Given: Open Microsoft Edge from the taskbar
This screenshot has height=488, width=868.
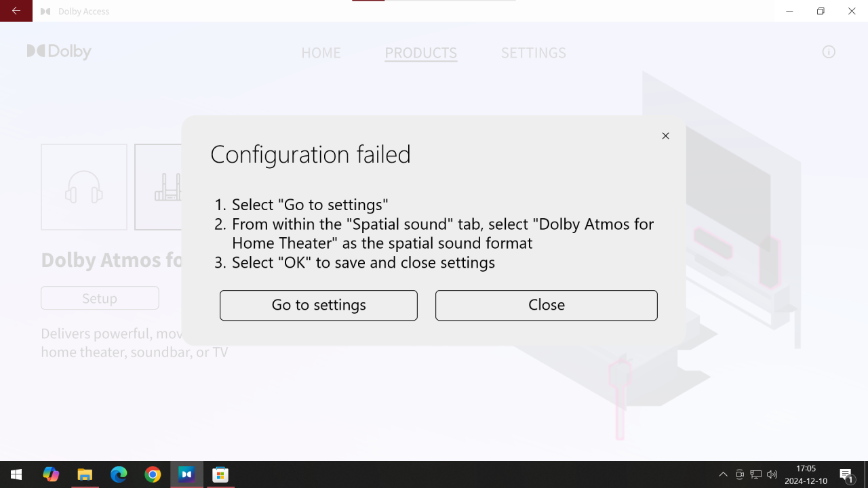Looking at the screenshot, I should click(x=119, y=474).
